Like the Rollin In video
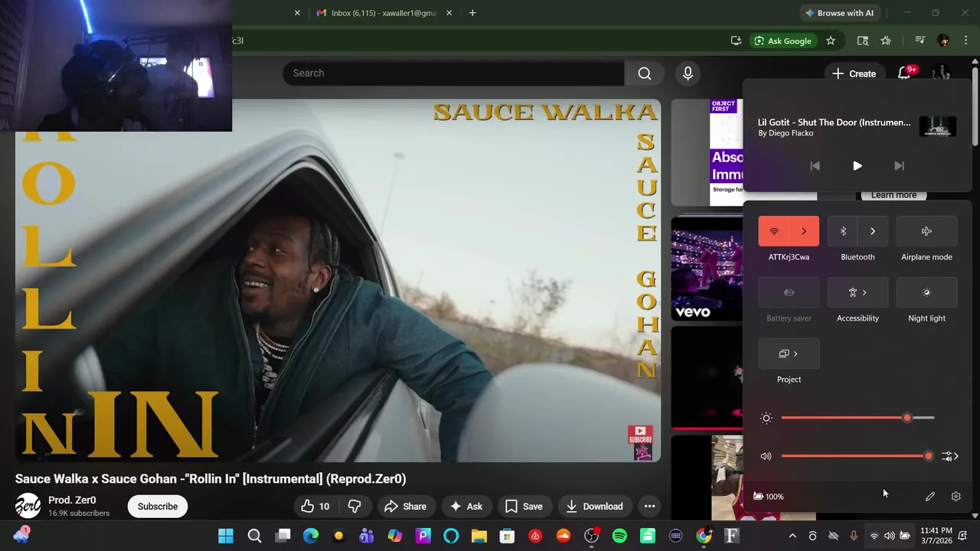This screenshot has height=551, width=980. coord(315,507)
